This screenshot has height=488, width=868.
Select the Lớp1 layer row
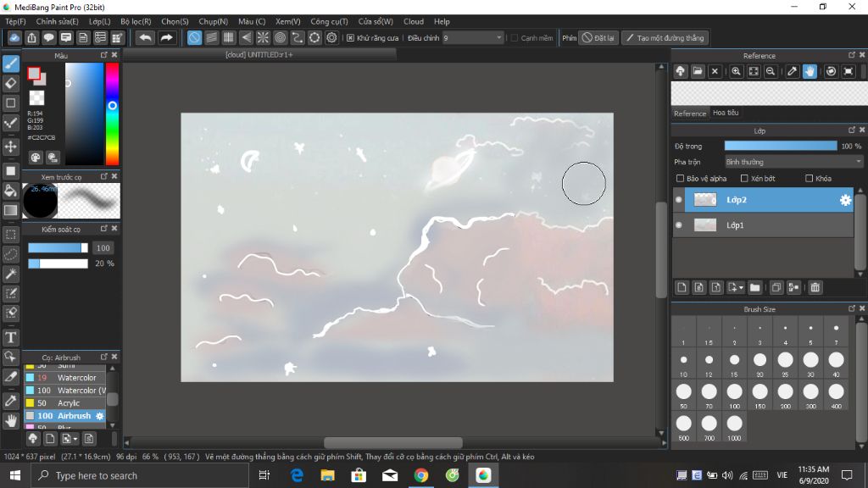click(x=763, y=225)
